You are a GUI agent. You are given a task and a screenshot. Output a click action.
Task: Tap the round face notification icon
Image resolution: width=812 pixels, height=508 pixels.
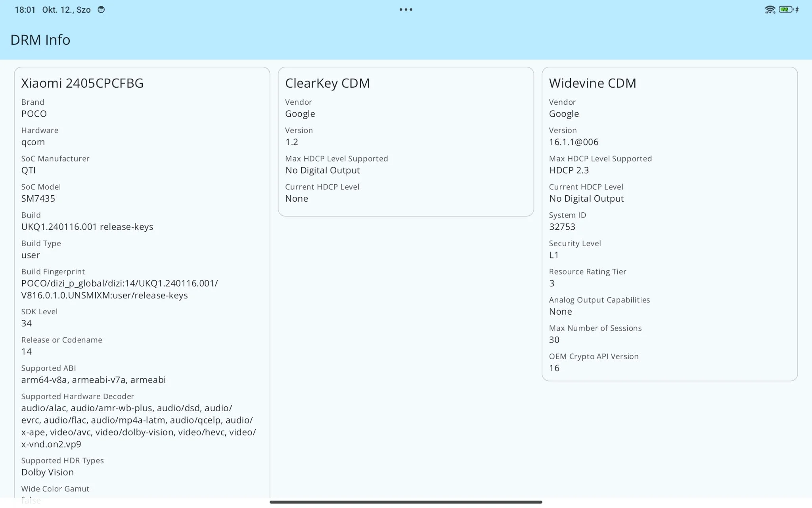(101, 10)
